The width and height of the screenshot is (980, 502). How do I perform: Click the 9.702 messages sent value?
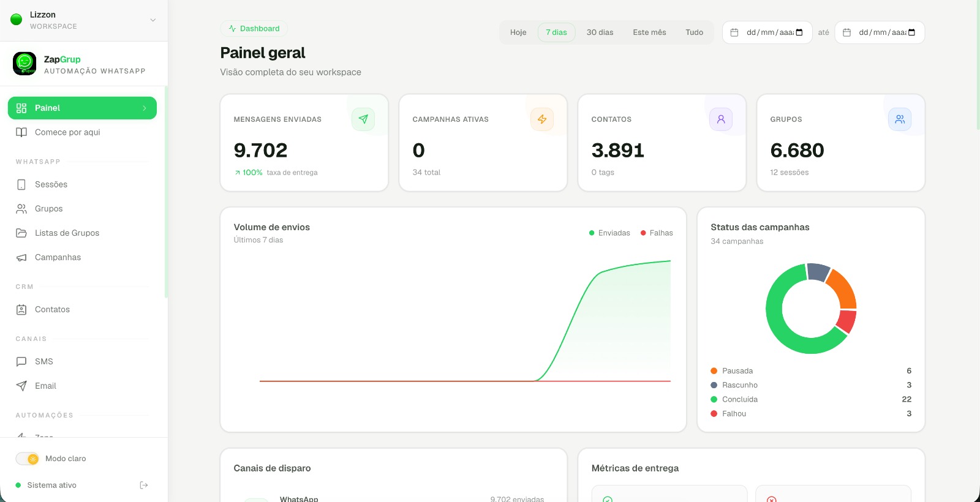pyautogui.click(x=260, y=151)
